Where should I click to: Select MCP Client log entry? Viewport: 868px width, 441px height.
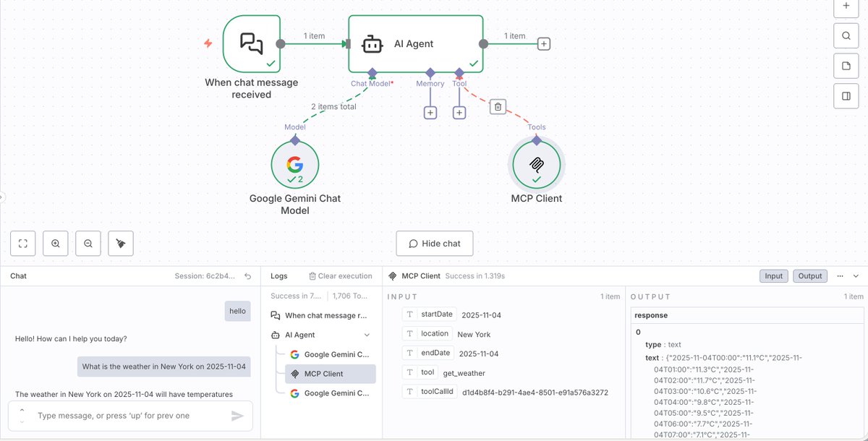330,374
